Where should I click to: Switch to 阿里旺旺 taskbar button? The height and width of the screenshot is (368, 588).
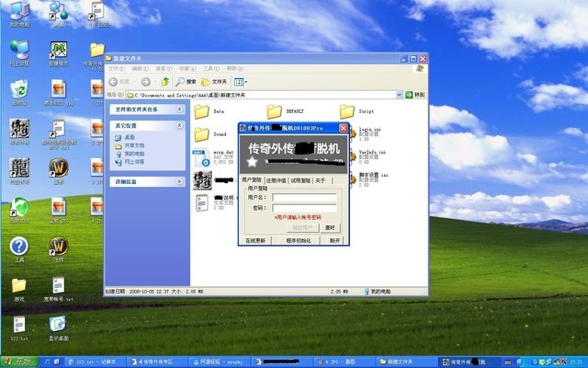[x=219, y=362]
